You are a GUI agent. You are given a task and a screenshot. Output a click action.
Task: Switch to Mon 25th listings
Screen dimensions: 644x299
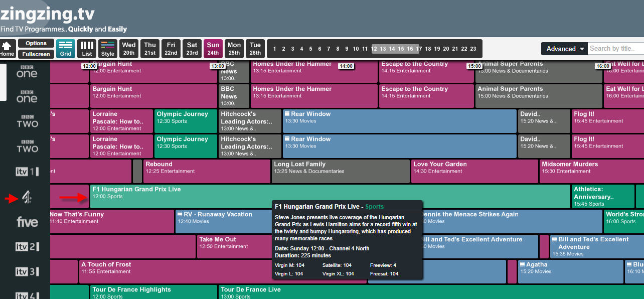pyautogui.click(x=234, y=49)
